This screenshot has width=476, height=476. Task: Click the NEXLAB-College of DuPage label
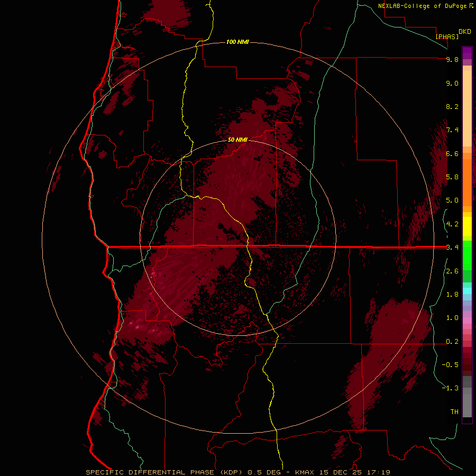coord(423,6)
